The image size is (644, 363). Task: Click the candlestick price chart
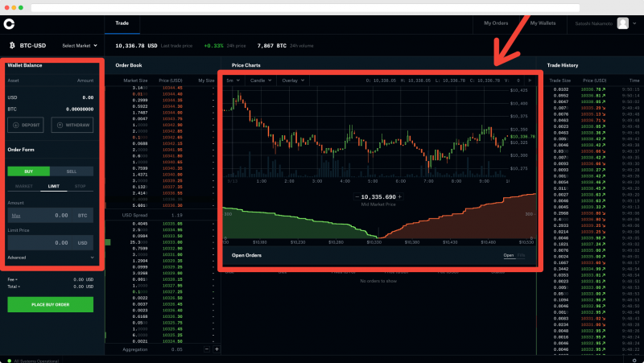tap(365, 134)
